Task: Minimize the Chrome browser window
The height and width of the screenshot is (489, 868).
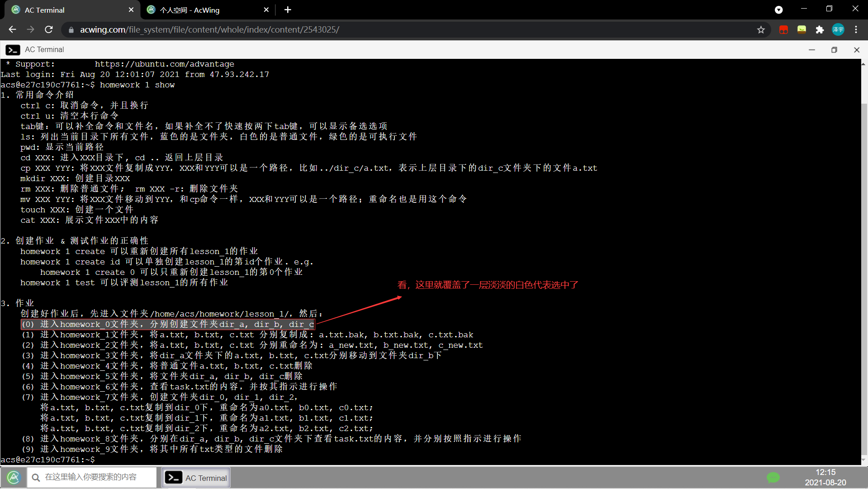Action: point(804,9)
